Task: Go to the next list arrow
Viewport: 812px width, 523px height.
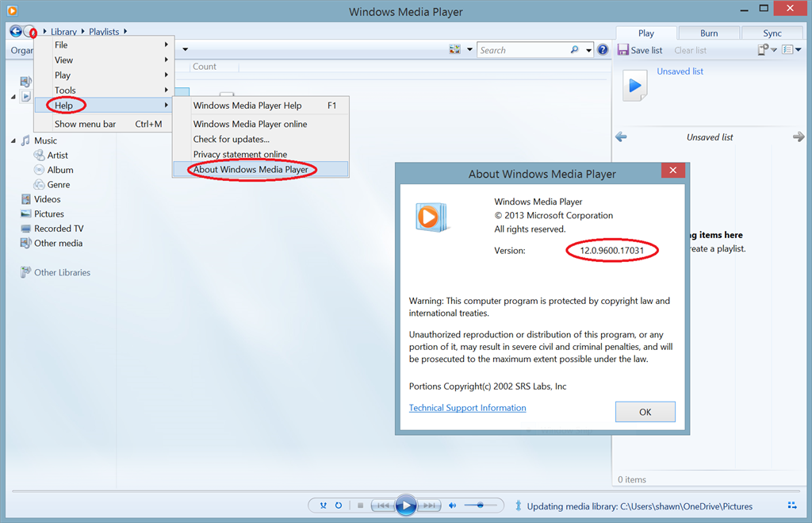Action: tap(798, 137)
